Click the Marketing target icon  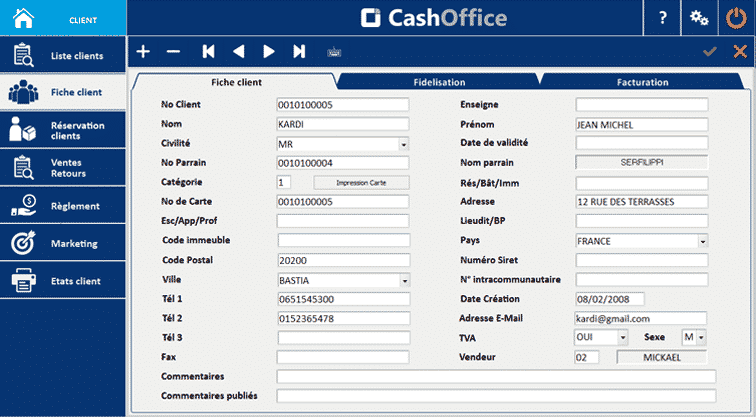pos(23,242)
